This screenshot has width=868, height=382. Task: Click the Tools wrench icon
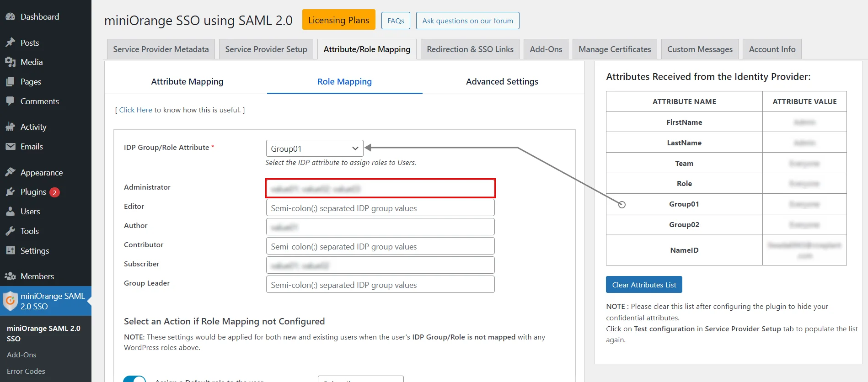[x=10, y=231]
